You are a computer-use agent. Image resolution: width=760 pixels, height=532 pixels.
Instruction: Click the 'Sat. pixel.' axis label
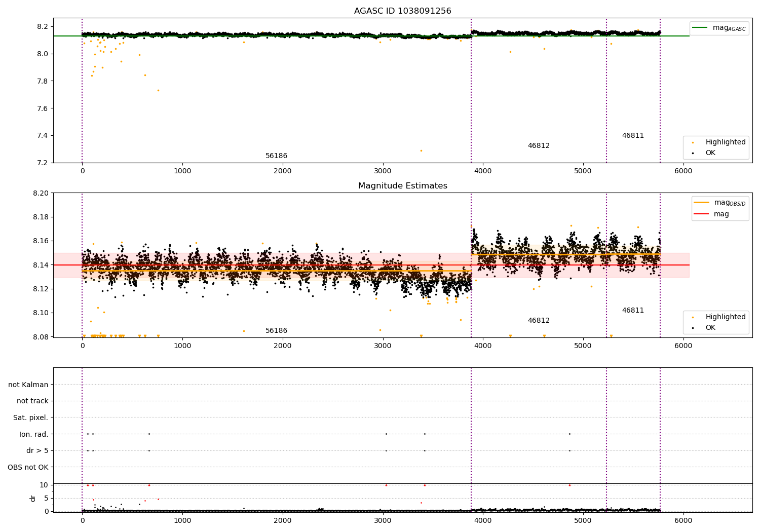pos(31,417)
